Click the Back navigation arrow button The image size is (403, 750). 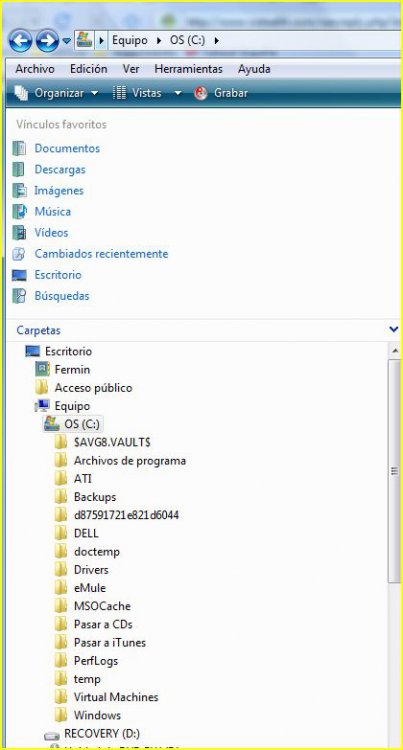coord(20,41)
